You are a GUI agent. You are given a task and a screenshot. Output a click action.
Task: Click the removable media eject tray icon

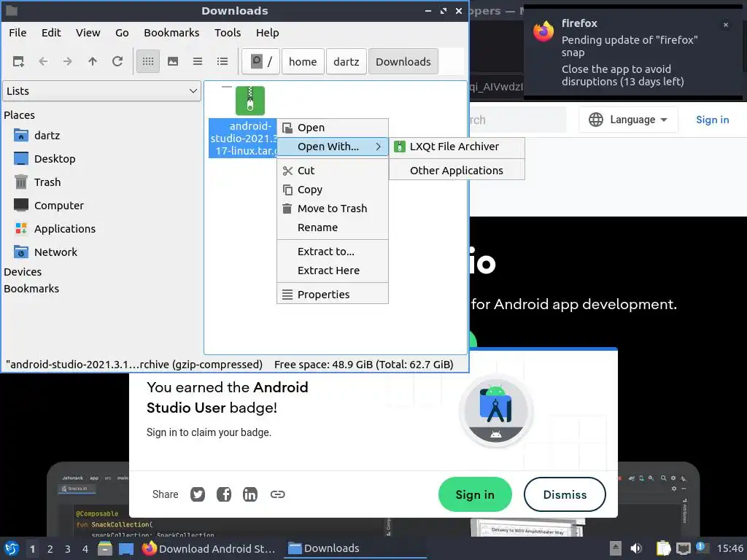(616, 548)
